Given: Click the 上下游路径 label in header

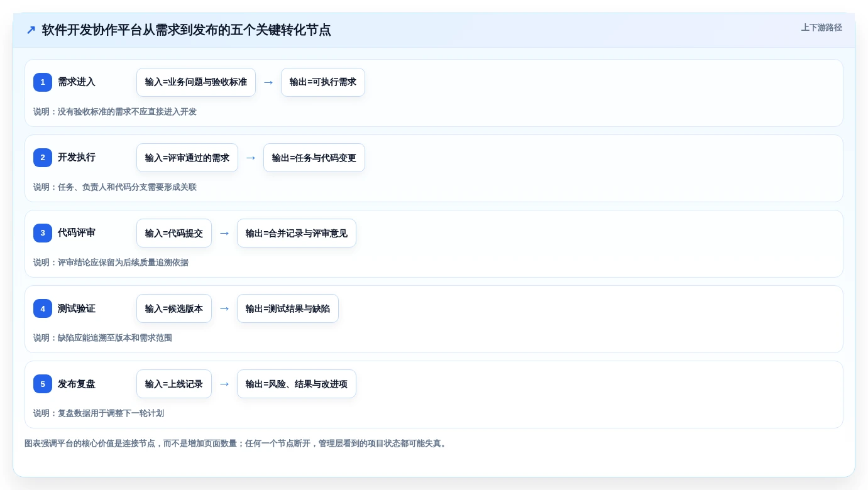Looking at the screenshot, I should point(821,28).
